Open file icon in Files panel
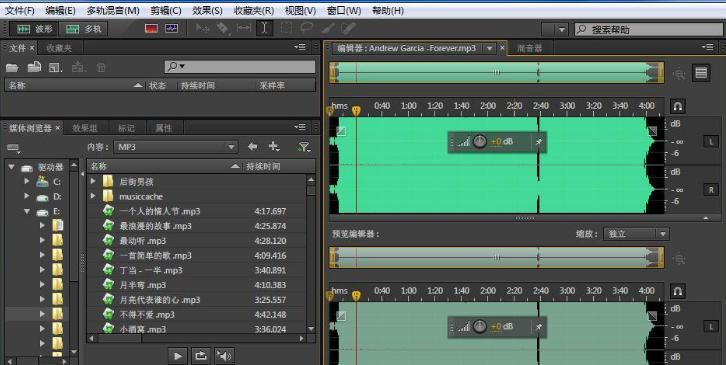The height and width of the screenshot is (365, 726). (x=12, y=68)
